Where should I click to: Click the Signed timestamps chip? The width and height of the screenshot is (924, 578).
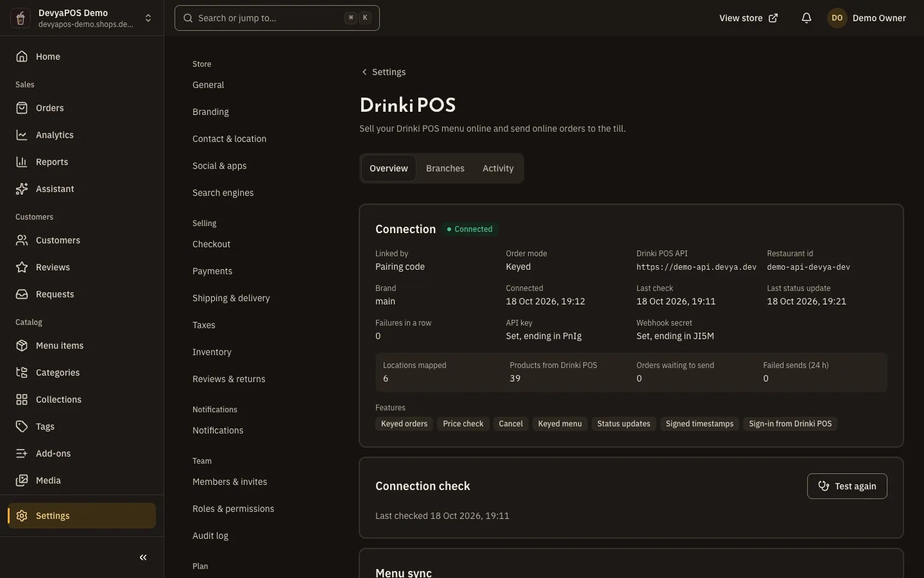699,424
